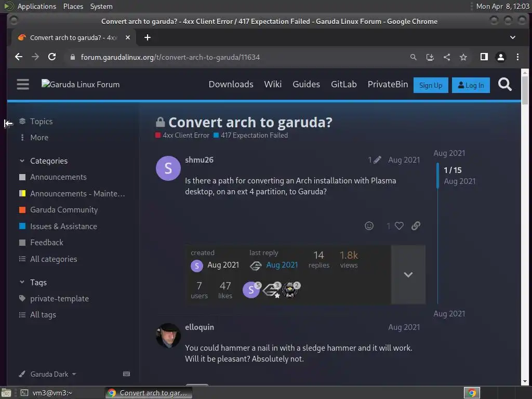532x399 pixels.
Task: Click the Log In button
Action: (x=471, y=85)
